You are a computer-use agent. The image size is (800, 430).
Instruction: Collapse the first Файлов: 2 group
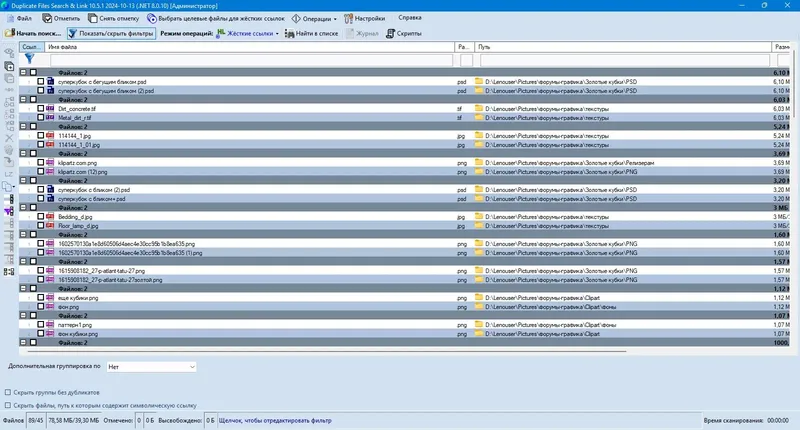(x=23, y=72)
